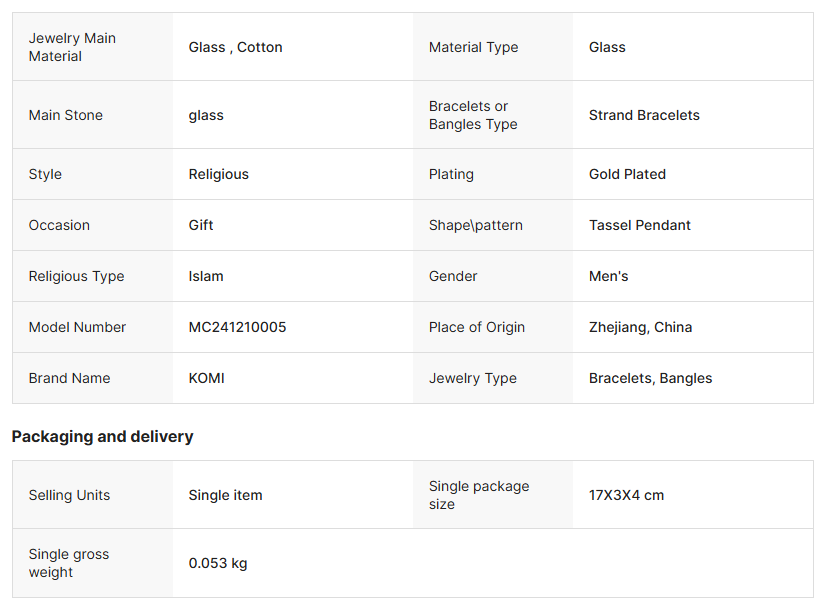The image size is (827, 605).
Task: Click the 'Single package size' label
Action: point(479,495)
